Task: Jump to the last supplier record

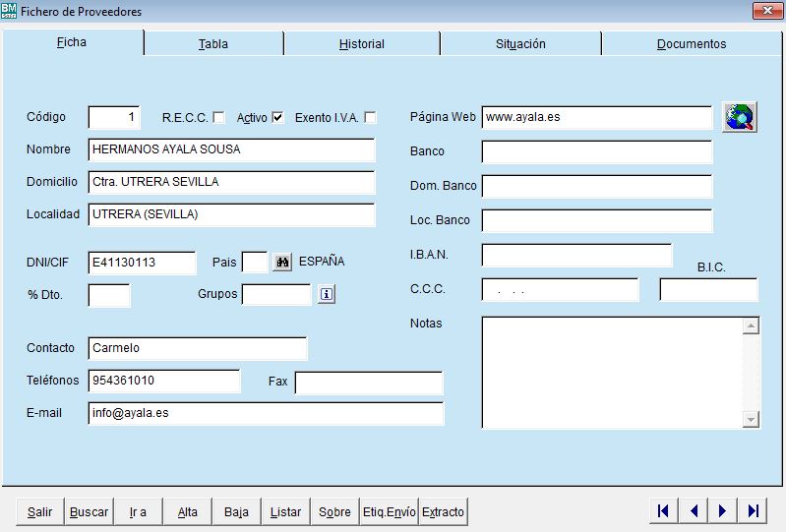Action: coord(753,510)
